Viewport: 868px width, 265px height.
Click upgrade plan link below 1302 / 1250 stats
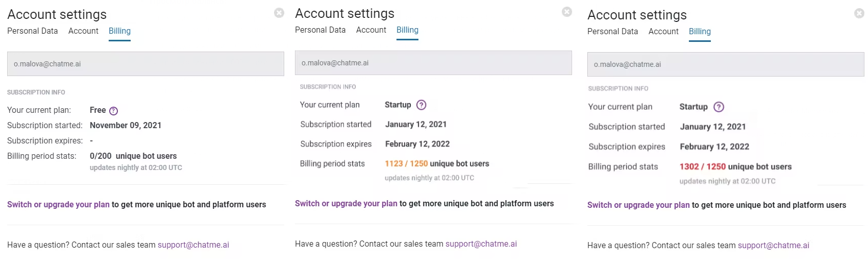click(638, 205)
